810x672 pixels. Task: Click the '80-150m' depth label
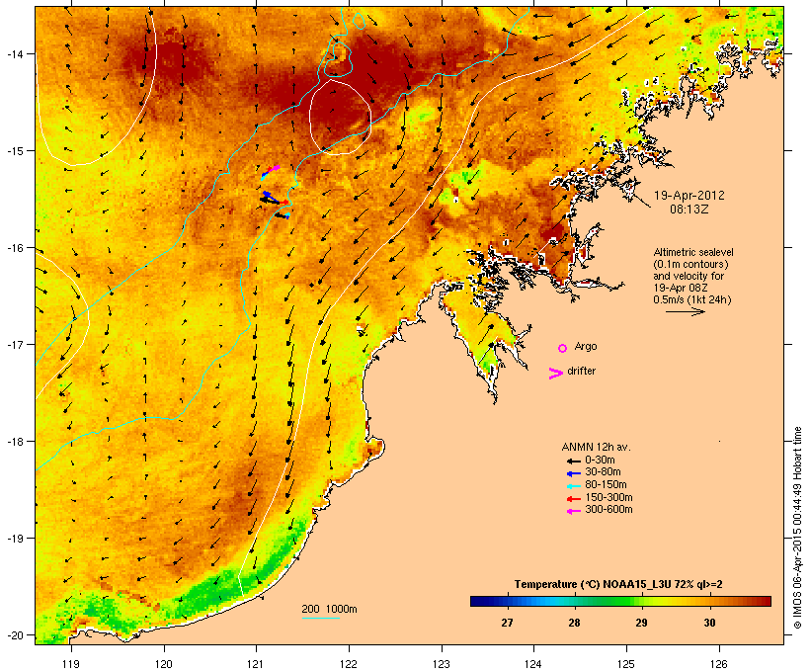point(606,485)
